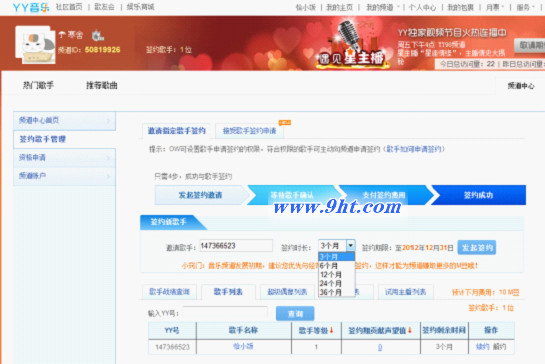
Task: Click the YY音乐 logo
Action: (x=31, y=7)
